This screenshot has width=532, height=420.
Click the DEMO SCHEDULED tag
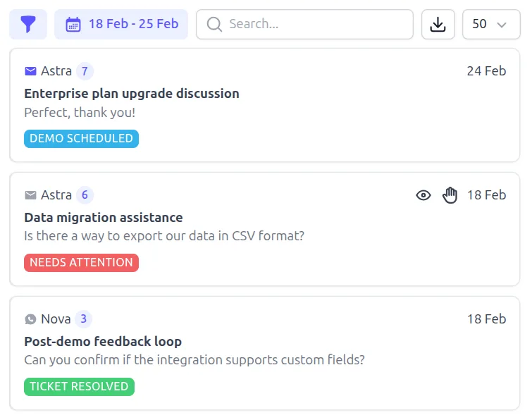[81, 139]
